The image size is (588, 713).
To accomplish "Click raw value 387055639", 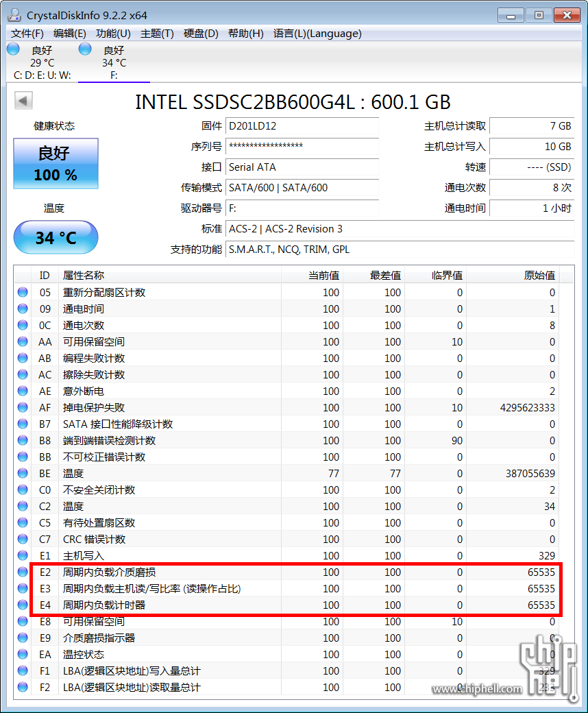I will 530,473.
